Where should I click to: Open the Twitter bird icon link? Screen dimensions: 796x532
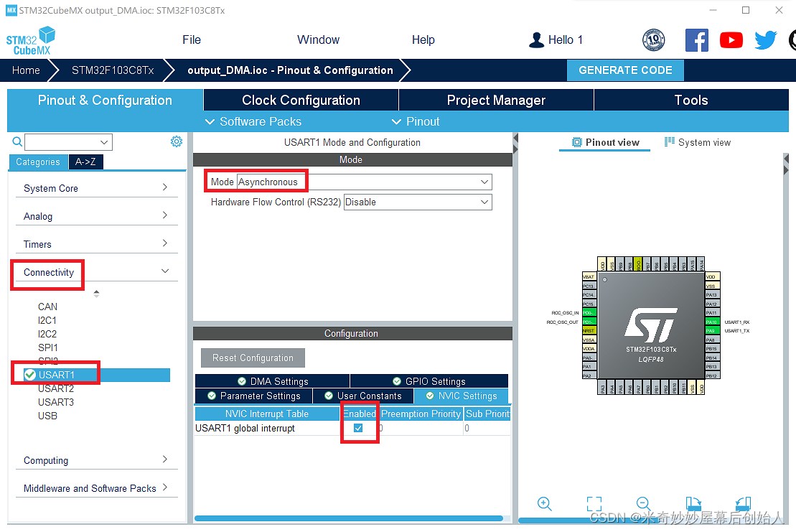(765, 40)
